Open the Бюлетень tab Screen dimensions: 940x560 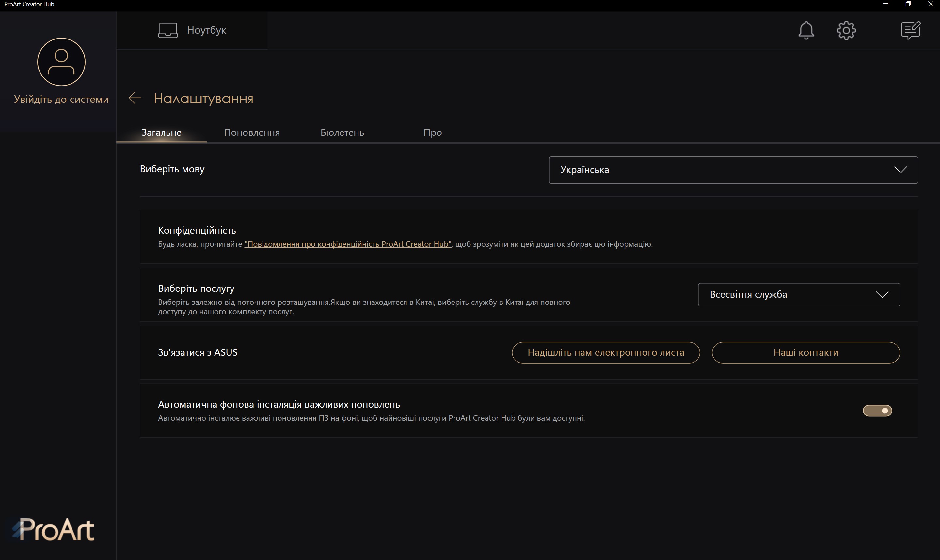coord(342,132)
